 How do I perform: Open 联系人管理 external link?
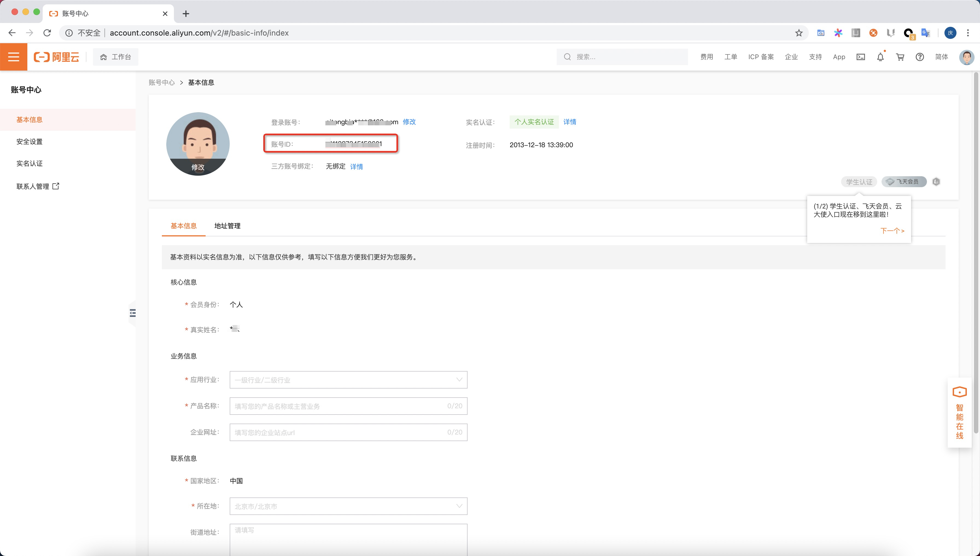point(38,186)
